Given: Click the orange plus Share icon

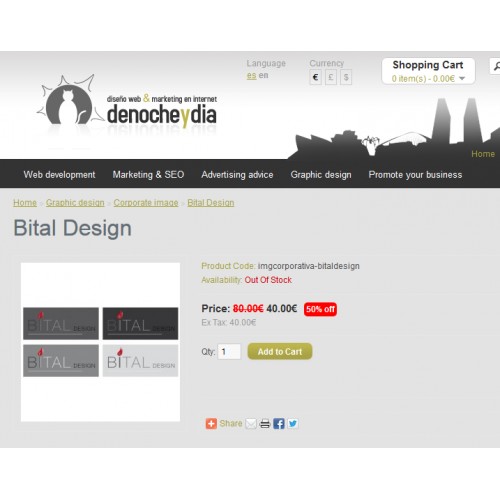Looking at the screenshot, I should click(211, 424).
